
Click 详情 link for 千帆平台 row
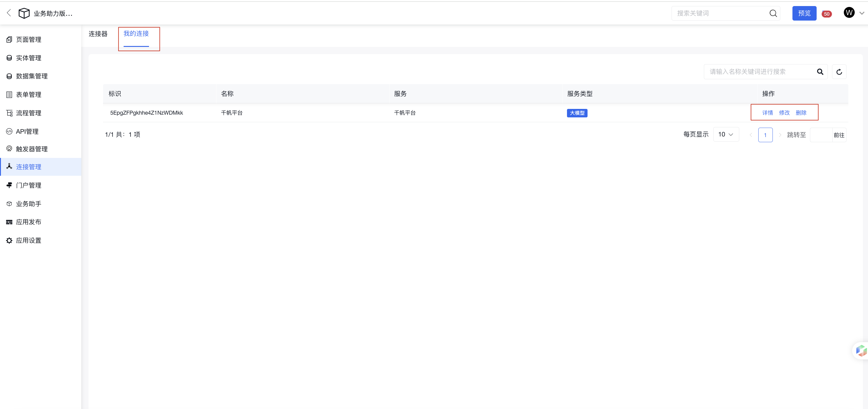[767, 113]
